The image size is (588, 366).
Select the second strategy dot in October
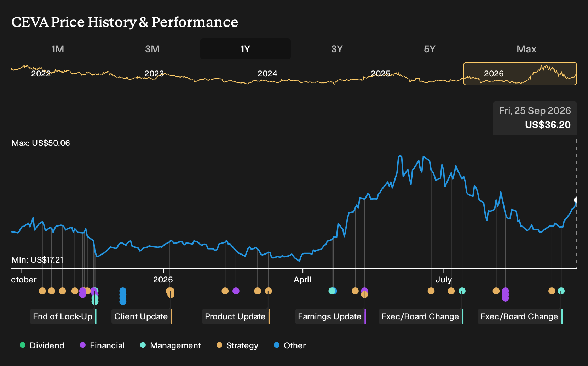(x=52, y=291)
